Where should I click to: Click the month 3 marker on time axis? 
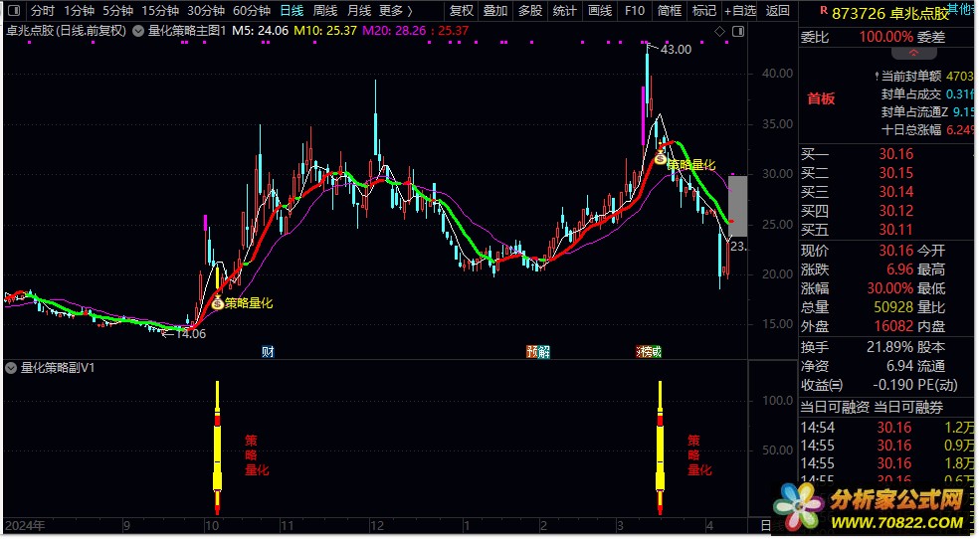click(620, 526)
